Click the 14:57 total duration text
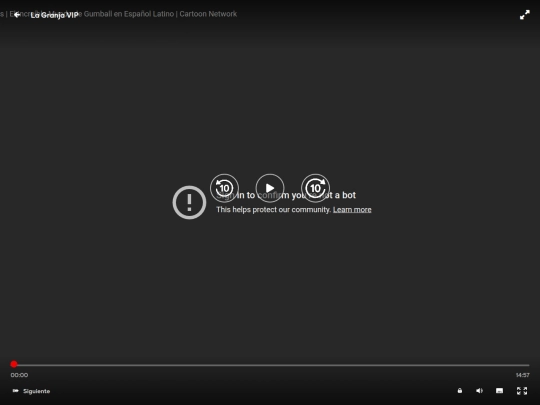This screenshot has width=540, height=405. (522, 375)
